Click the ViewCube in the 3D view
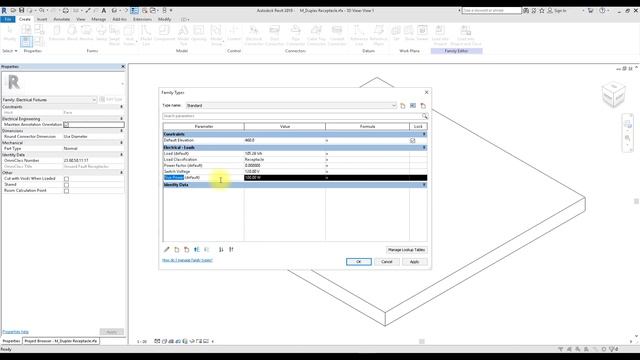 click(613, 94)
